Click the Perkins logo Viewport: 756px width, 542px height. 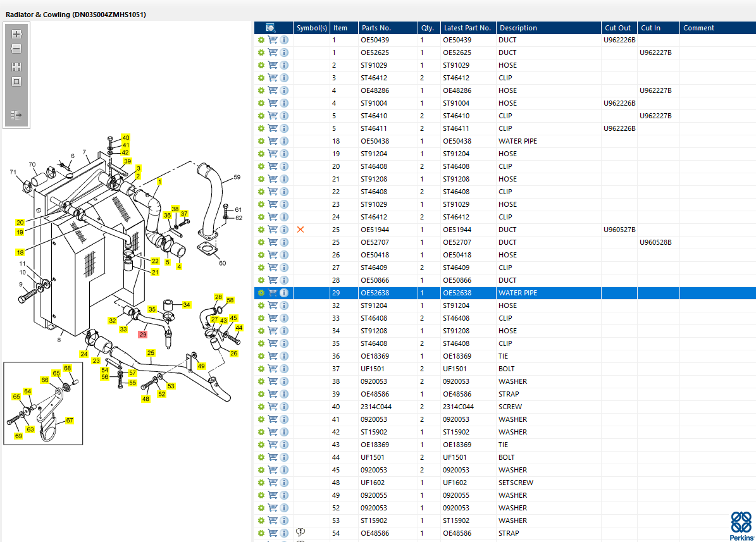point(741,526)
